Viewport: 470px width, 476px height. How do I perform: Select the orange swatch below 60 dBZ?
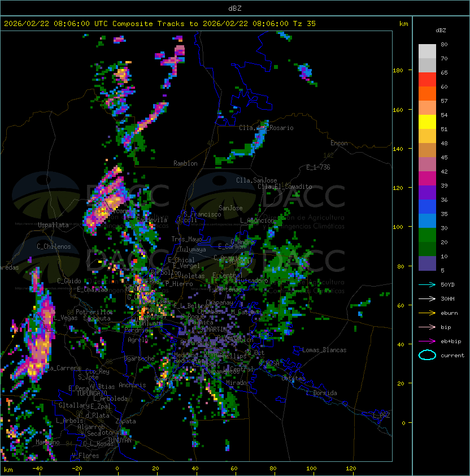tap(427, 93)
